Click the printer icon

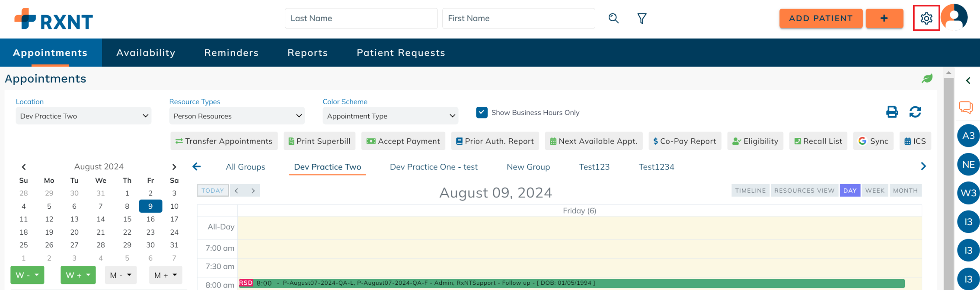click(892, 112)
